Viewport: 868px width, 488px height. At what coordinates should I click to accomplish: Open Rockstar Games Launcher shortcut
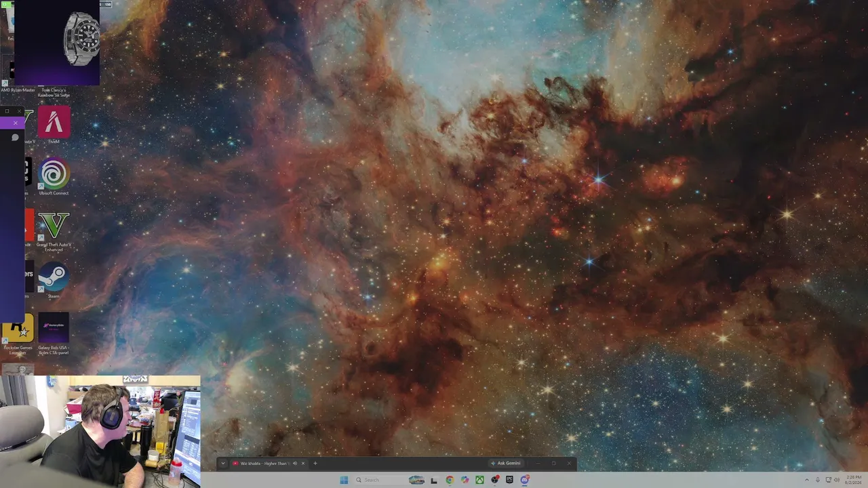pyautogui.click(x=18, y=333)
